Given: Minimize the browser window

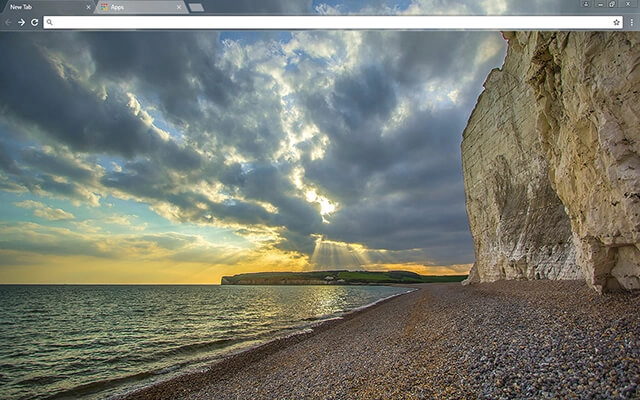Looking at the screenshot, I should click(x=600, y=4).
